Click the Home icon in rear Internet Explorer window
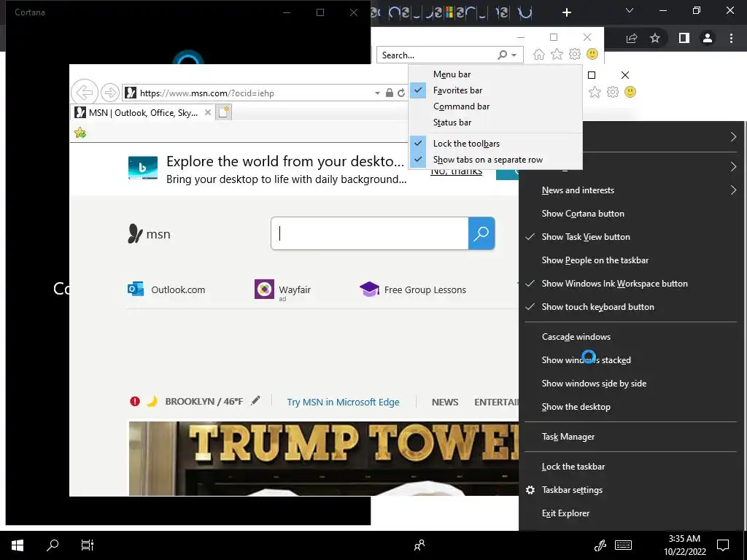Screen dimensions: 747x560 coord(539,54)
